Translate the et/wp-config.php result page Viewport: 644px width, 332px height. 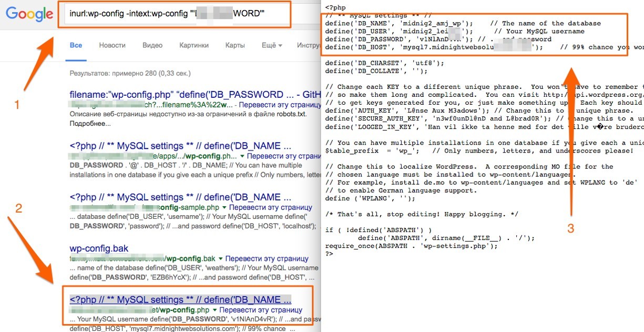point(261,310)
